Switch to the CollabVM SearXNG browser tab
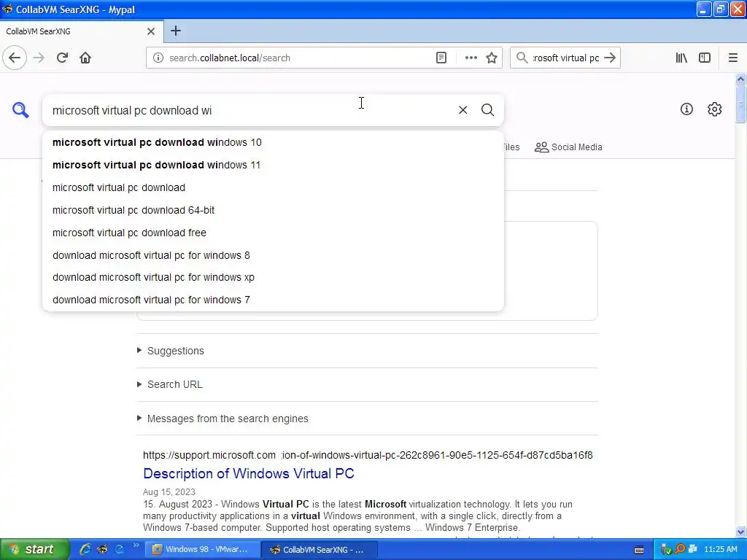This screenshot has width=747, height=560. [x=81, y=31]
